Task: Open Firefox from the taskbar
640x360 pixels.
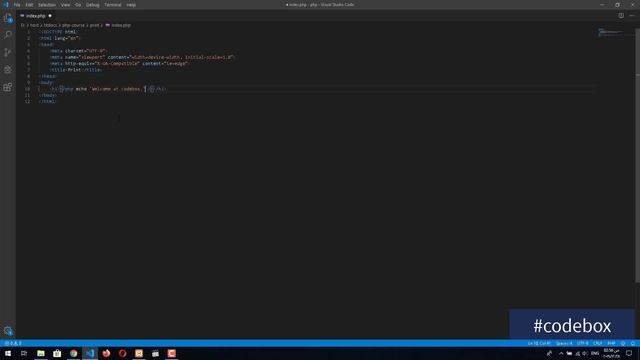Action: point(106,353)
